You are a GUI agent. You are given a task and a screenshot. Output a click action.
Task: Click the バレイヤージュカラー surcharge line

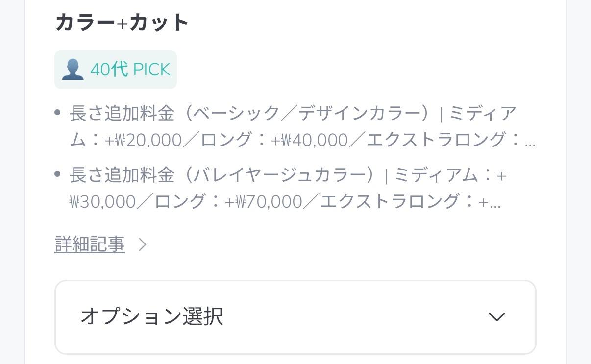click(288, 175)
